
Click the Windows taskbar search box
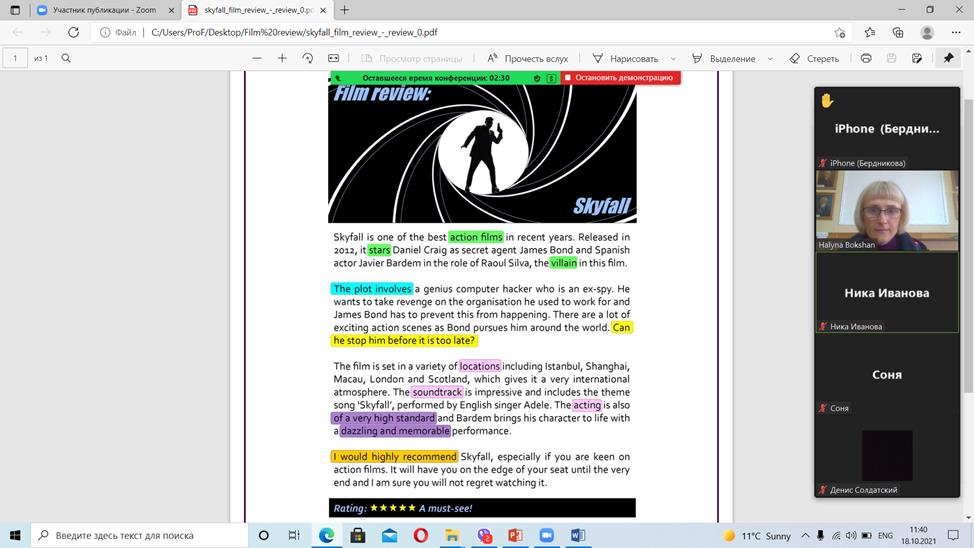(x=139, y=535)
